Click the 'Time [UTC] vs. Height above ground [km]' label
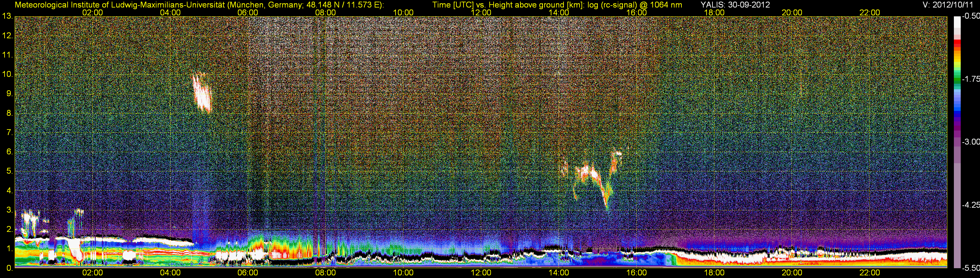This screenshot has height=278, width=980. [x=508, y=5]
